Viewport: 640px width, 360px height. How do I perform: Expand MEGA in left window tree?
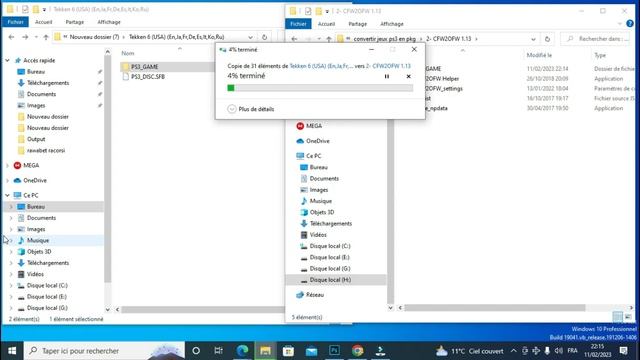coord(7,165)
